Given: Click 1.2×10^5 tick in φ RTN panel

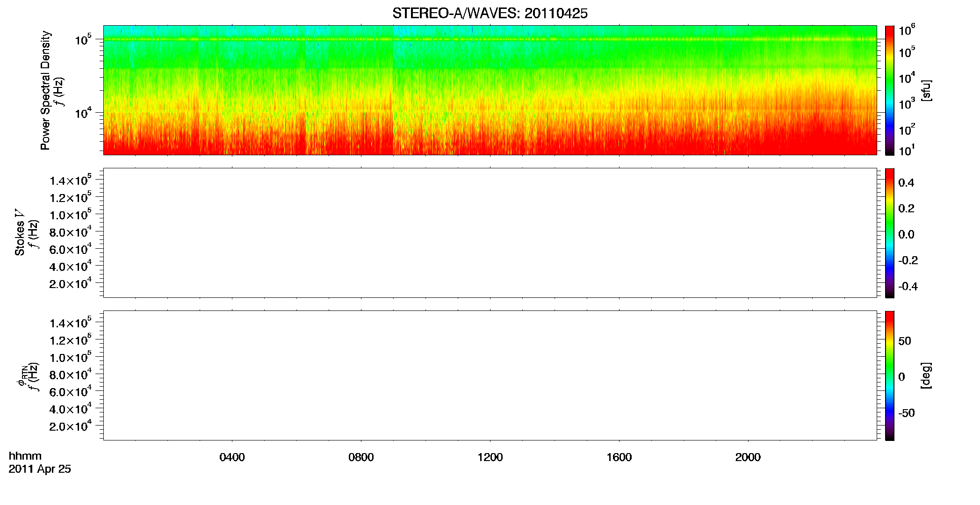Looking at the screenshot, I should click(71, 340).
